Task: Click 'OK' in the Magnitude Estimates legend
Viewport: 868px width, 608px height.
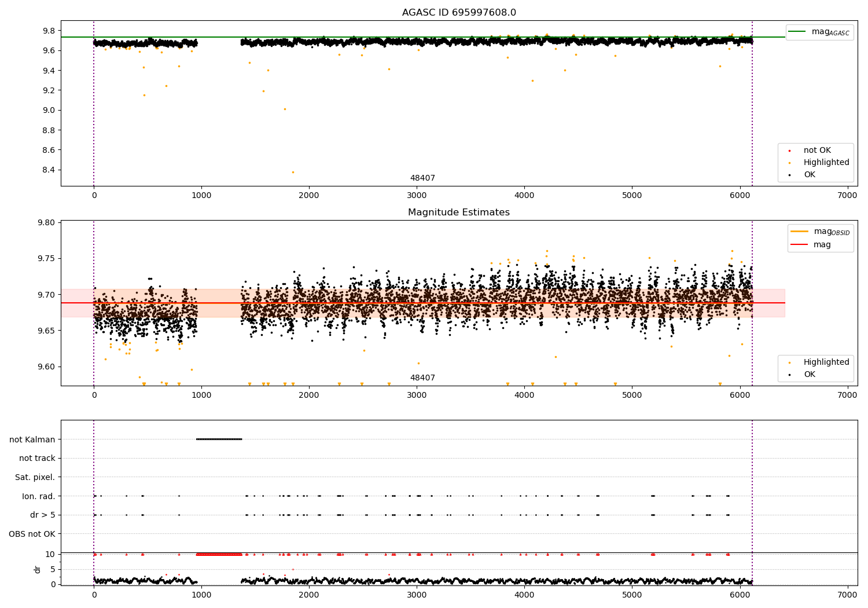Action: 809,375
